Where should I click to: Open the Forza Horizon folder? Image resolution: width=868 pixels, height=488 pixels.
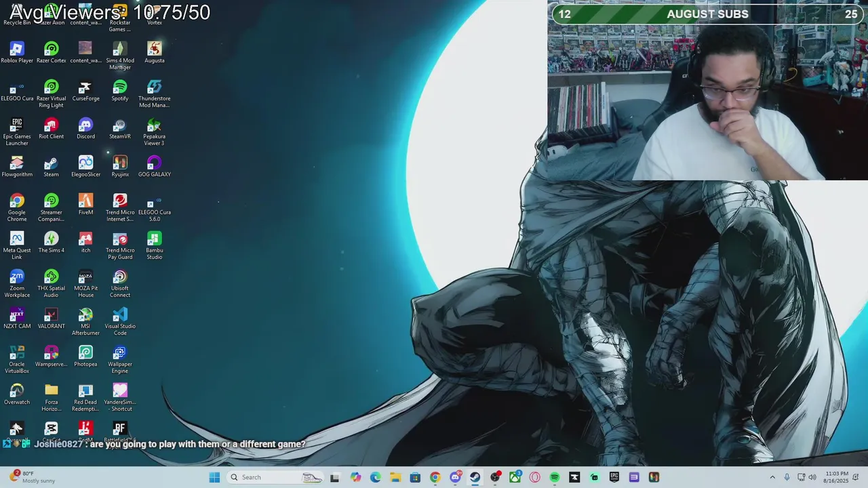[x=52, y=397]
